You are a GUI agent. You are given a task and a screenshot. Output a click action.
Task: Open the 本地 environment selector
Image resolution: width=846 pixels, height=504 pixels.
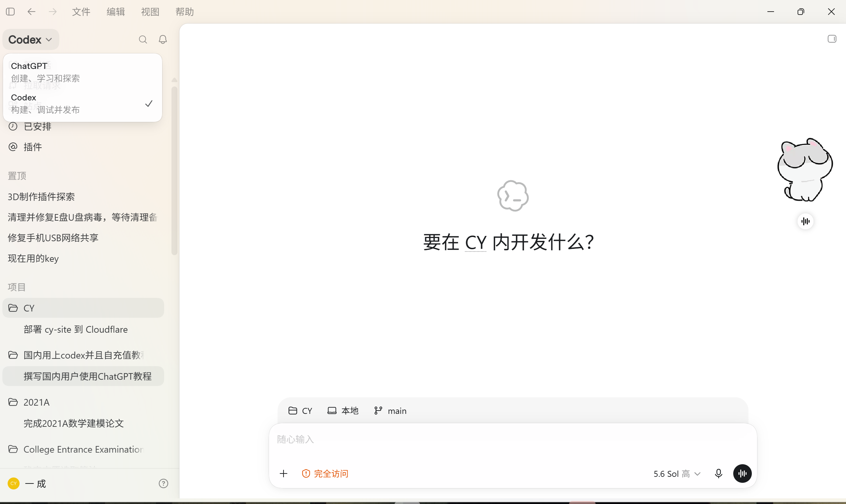point(343,411)
